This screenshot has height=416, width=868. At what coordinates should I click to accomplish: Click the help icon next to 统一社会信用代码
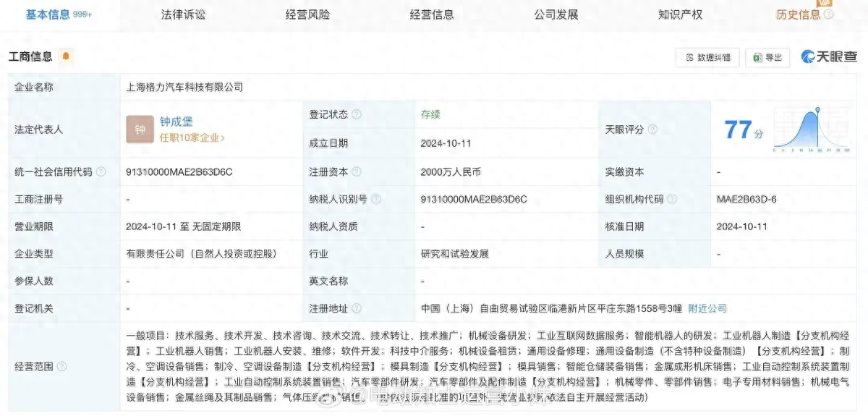pyautogui.click(x=101, y=172)
